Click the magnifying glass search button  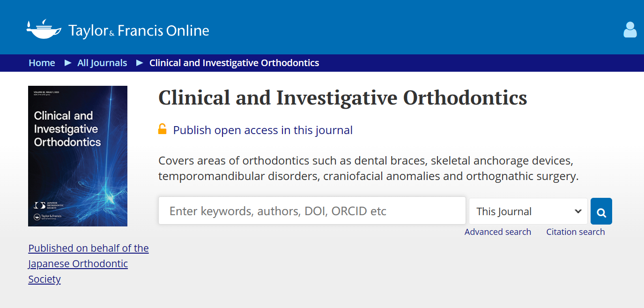(x=601, y=211)
